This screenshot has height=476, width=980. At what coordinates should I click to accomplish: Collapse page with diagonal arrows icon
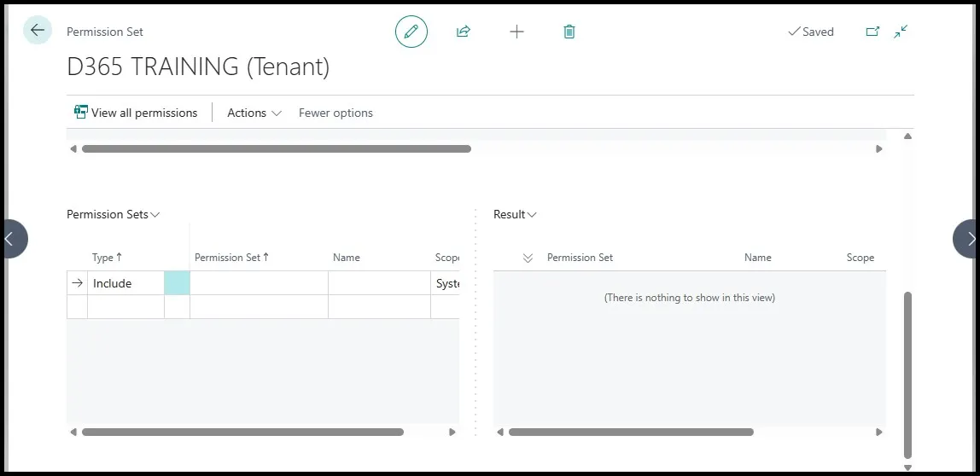[901, 32]
